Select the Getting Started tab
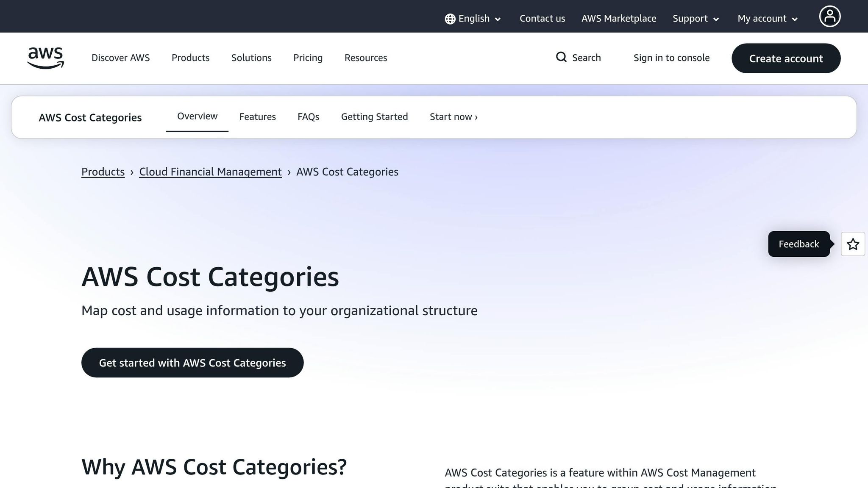Screen dimensions: 868x488 (x=374, y=116)
